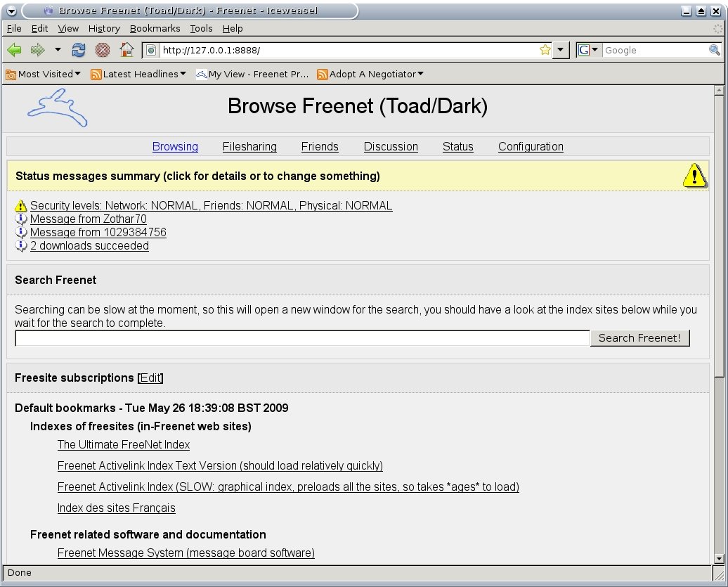Switch to the Filesharing section
The height and width of the screenshot is (587, 728).
pos(249,146)
